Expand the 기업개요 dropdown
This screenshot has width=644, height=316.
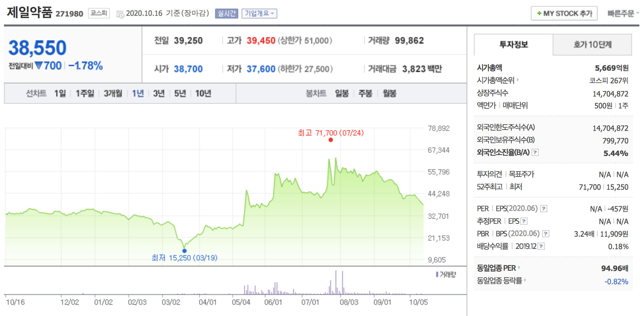[x=259, y=14]
